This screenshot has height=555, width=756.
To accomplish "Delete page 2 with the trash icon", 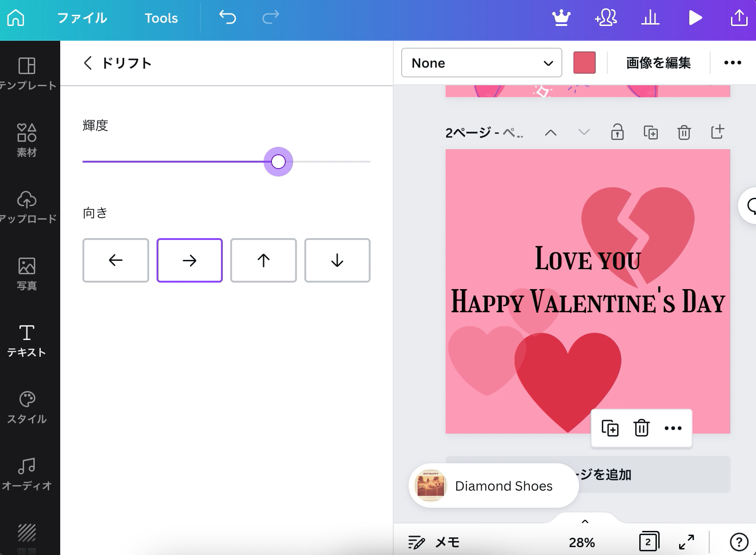I will (684, 132).
